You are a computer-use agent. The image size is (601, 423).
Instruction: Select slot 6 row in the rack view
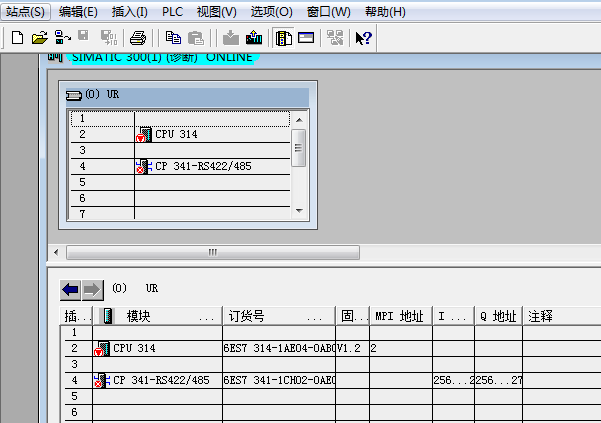tap(180, 198)
